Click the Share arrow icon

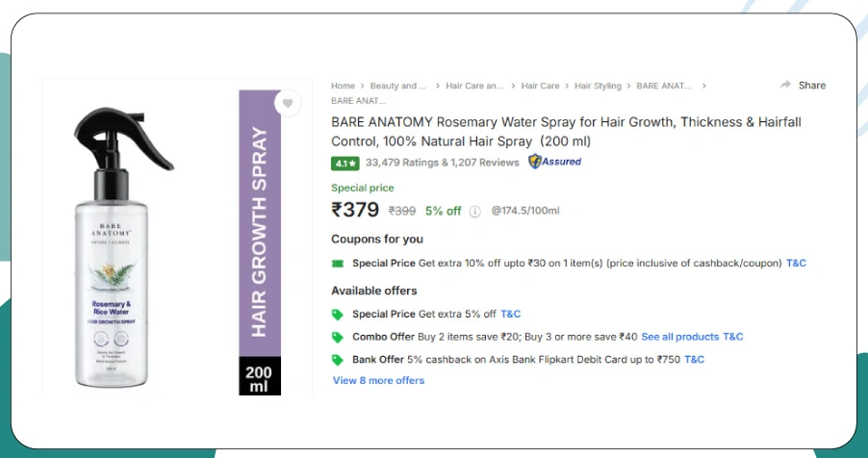[x=785, y=86]
